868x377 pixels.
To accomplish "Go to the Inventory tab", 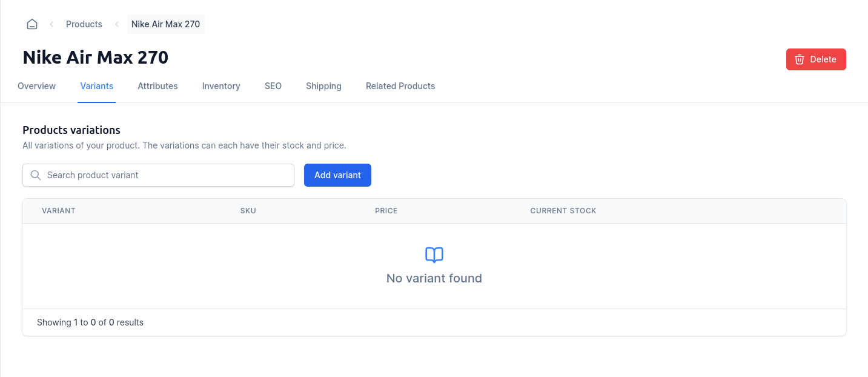I will point(221,86).
